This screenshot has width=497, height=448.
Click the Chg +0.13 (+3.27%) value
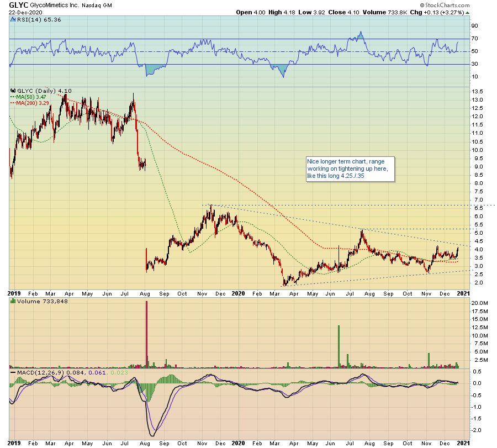click(437, 12)
